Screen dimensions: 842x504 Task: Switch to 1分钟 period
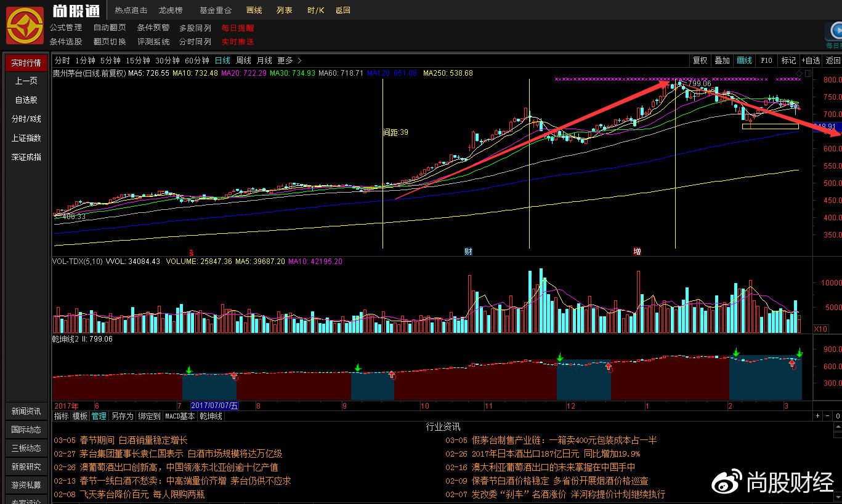coord(85,60)
